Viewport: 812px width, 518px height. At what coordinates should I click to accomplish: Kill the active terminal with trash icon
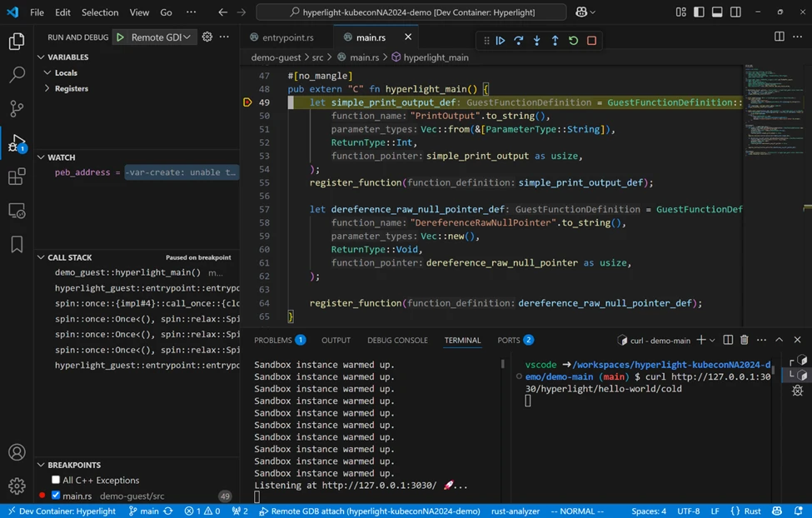pyautogui.click(x=745, y=340)
